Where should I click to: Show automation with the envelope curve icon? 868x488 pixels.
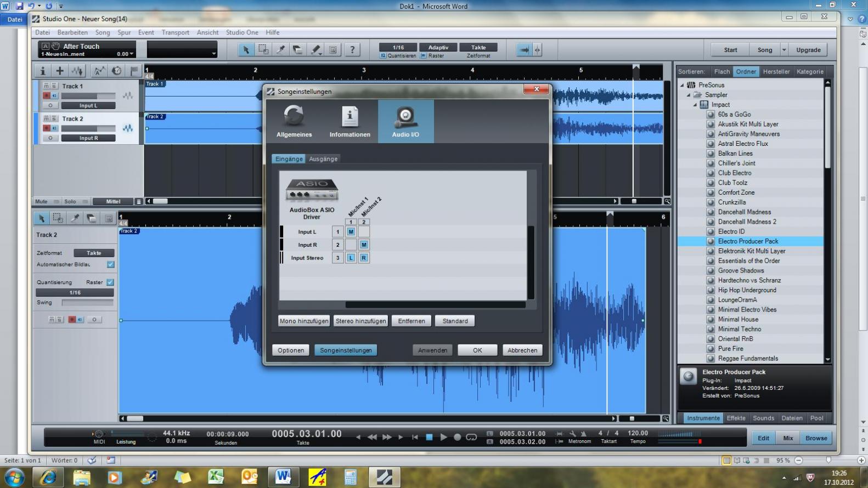tap(99, 71)
